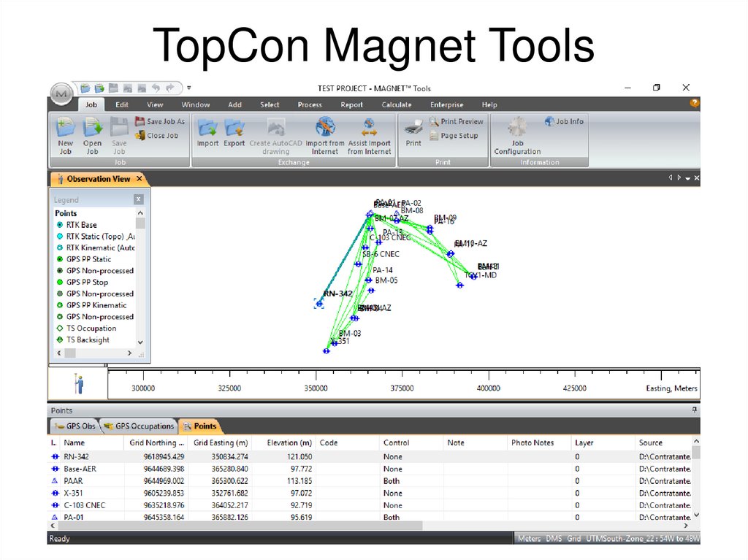Close the Observation View tab
This screenshot has height=560, width=748.
140,178
